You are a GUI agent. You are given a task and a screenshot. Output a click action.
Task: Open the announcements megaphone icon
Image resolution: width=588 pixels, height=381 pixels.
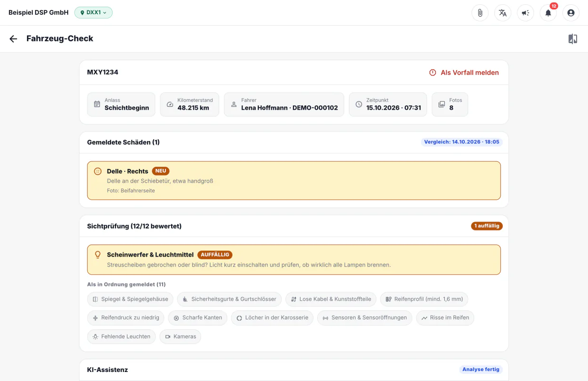click(525, 13)
